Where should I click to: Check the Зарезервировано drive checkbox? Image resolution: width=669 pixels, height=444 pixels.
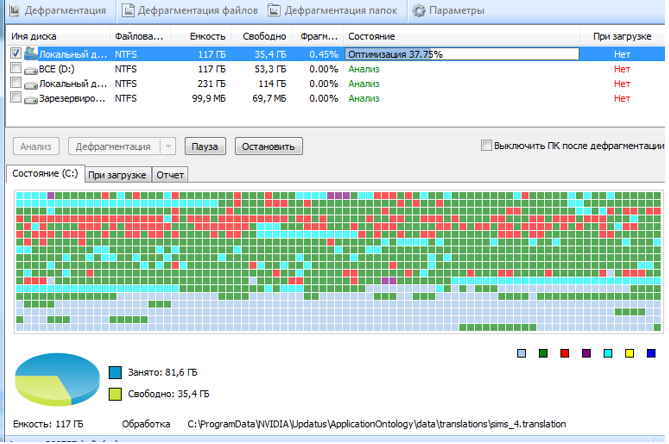coord(16,97)
